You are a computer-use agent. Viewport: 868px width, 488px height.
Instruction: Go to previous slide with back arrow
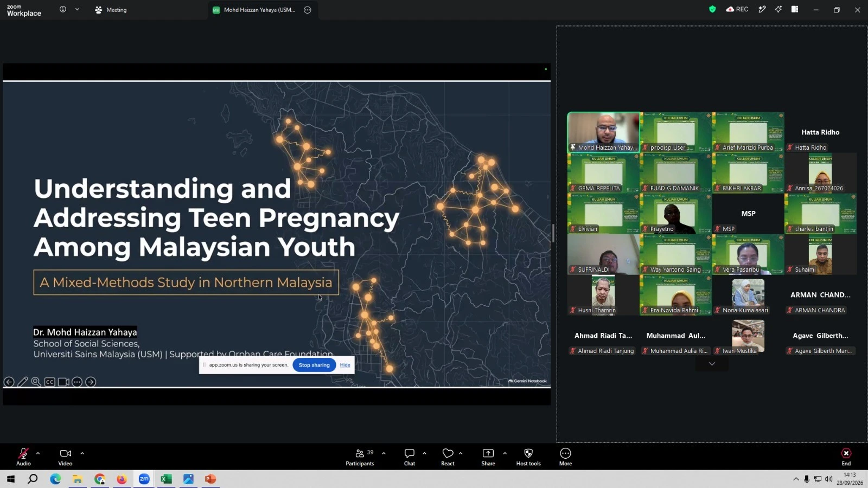pyautogui.click(x=9, y=382)
